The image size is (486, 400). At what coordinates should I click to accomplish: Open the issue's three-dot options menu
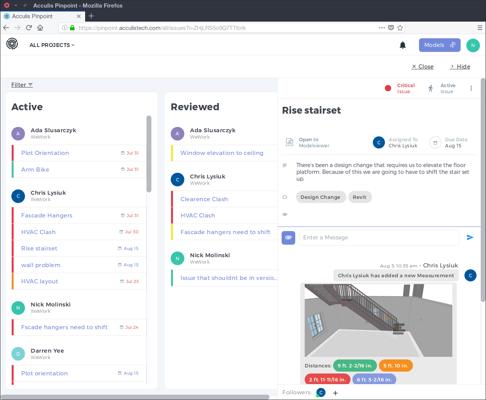click(471, 88)
